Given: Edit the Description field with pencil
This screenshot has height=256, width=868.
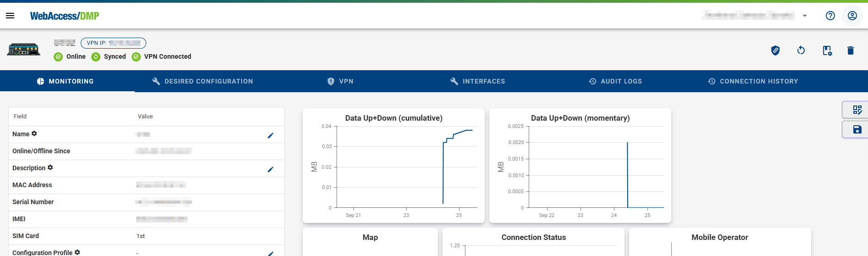Looking at the screenshot, I should click(x=271, y=169).
